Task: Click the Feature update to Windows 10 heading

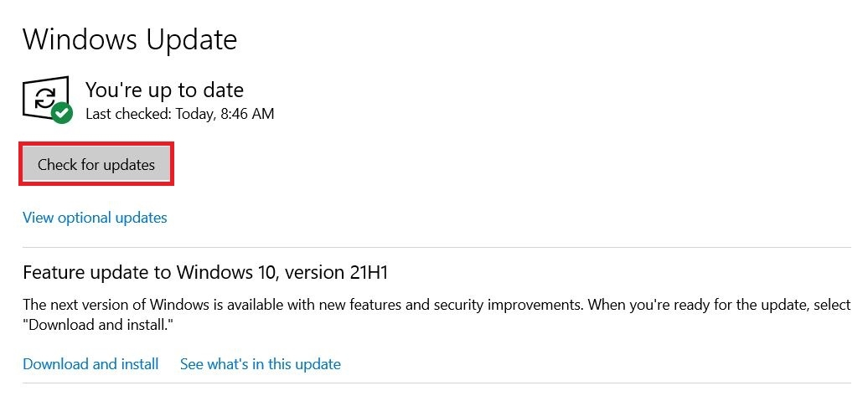Action: click(x=205, y=272)
